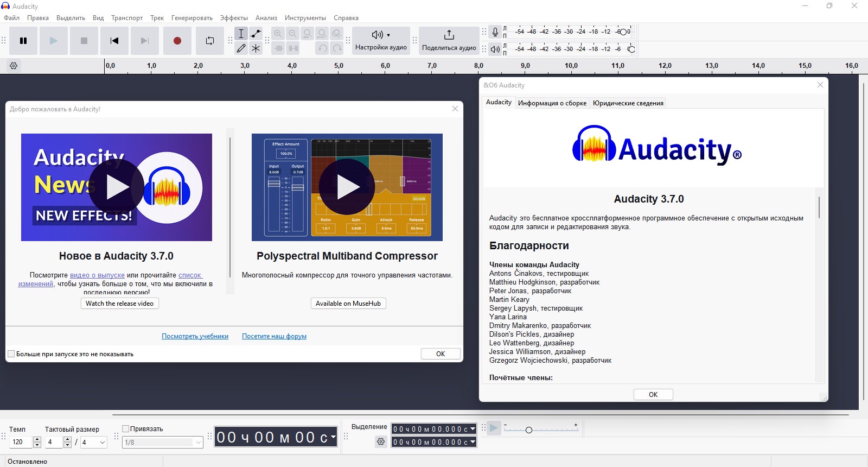This screenshot has width=868, height=467.
Task: Skip to the start of the project
Action: (x=114, y=41)
